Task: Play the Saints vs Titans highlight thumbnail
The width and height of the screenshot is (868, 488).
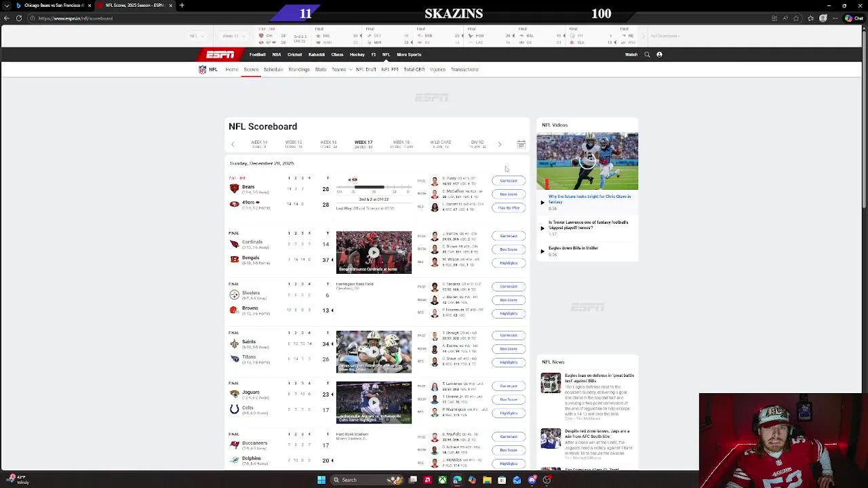Action: [x=374, y=352]
